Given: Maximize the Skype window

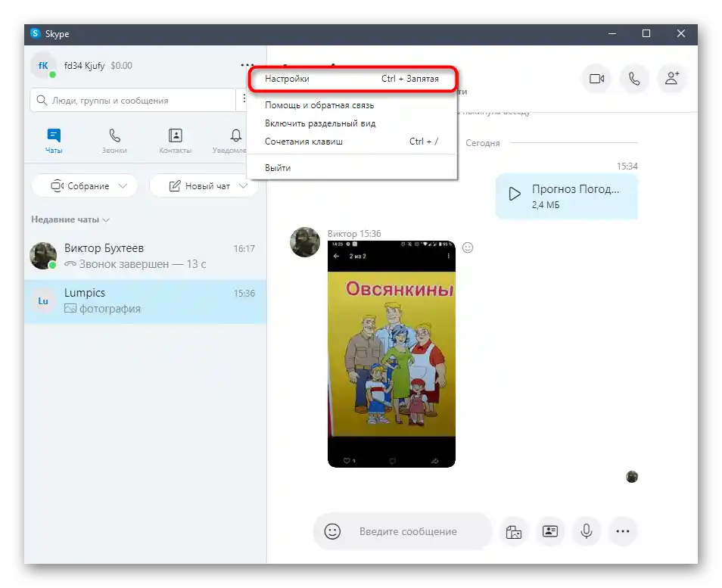Looking at the screenshot, I should (646, 33).
